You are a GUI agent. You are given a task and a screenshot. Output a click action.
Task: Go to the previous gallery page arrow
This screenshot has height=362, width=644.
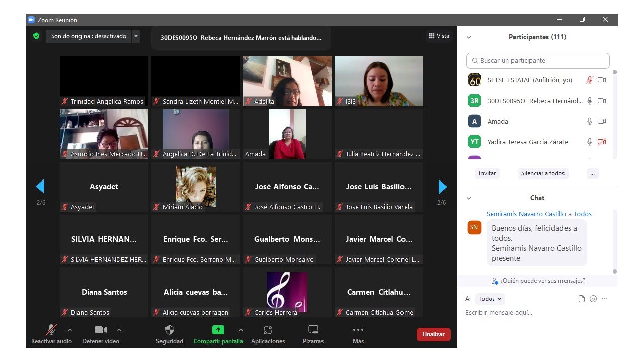tap(40, 187)
